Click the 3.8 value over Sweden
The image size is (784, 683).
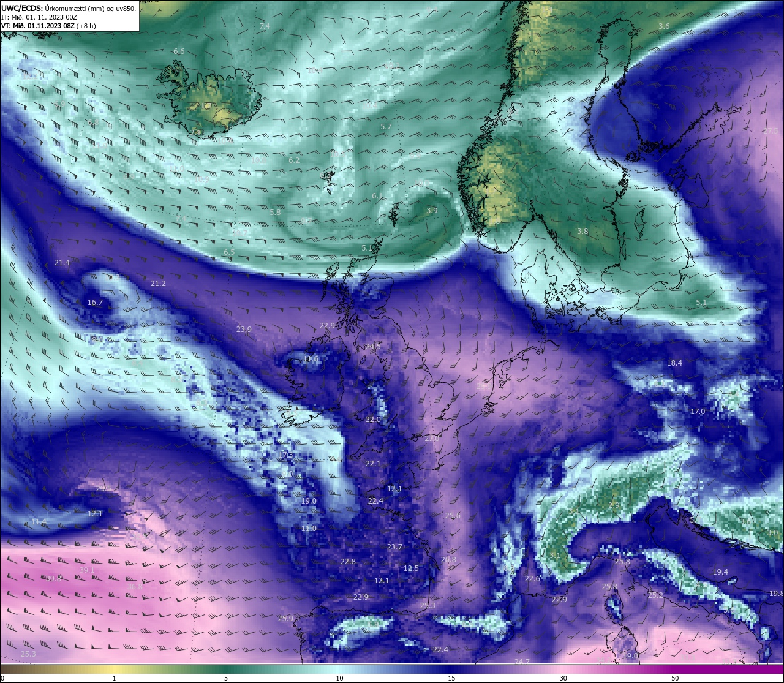pos(582,232)
